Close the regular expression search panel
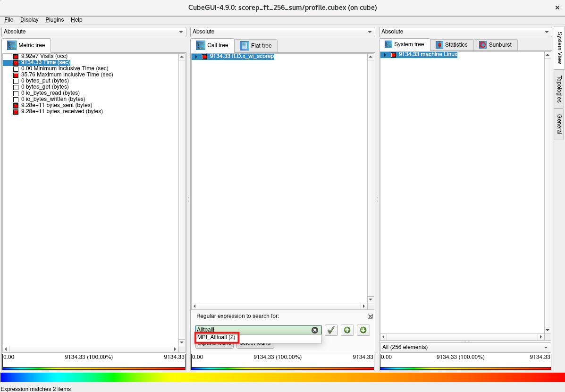Screen dimensions: 565x392 [370, 316]
